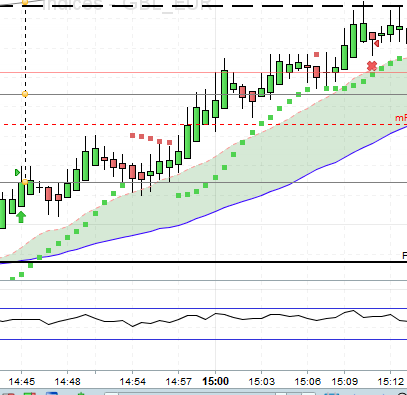Screen dimensions: 407x395
Task: Click the bold 15:00 time label
Action: pos(216,381)
